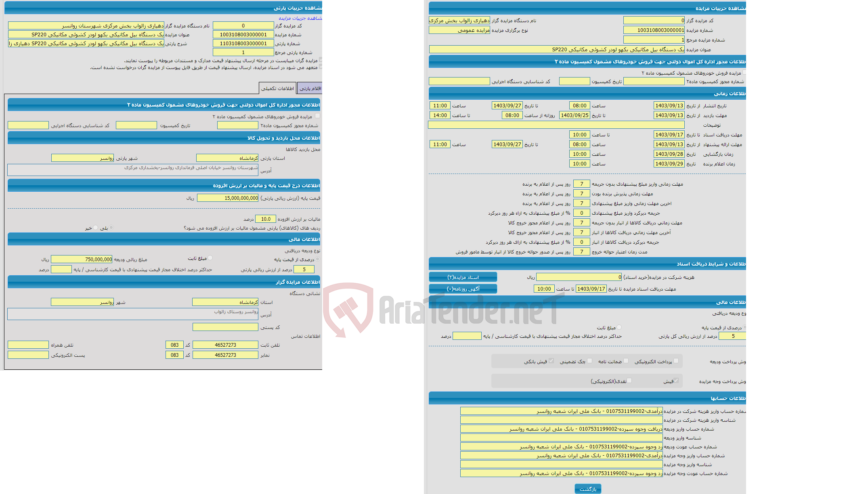Click the 'اقلام پارتی' tab label
This screenshot has height=494, width=868.
click(x=312, y=88)
